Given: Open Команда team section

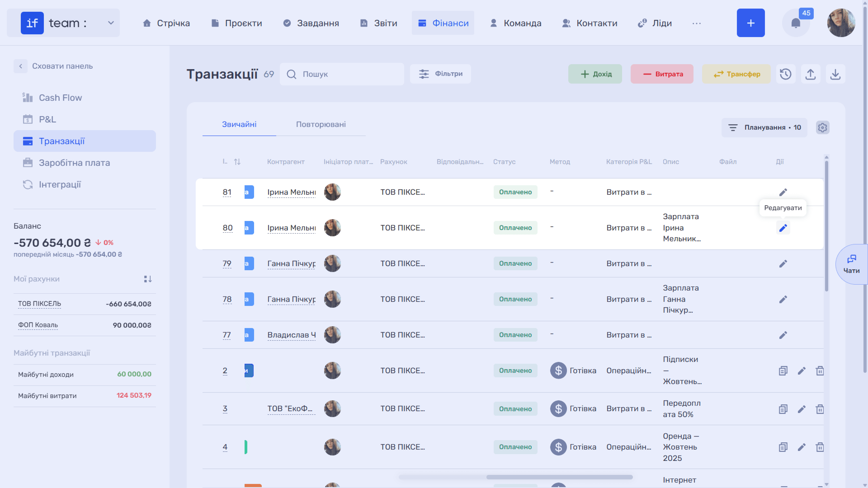Looking at the screenshot, I should (516, 23).
